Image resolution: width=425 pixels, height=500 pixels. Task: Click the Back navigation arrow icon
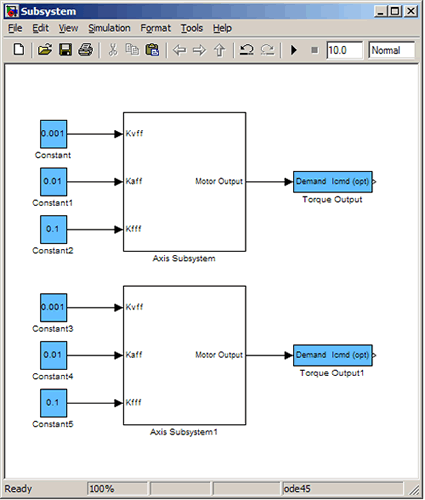coord(179,50)
